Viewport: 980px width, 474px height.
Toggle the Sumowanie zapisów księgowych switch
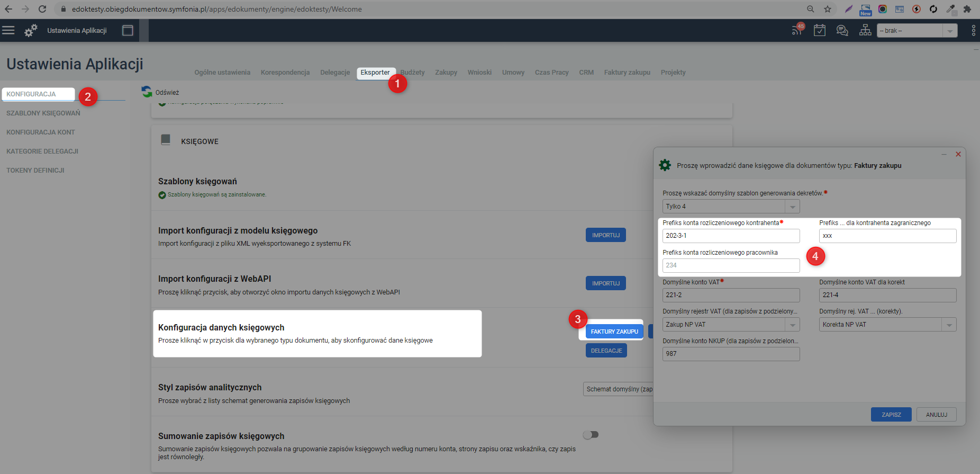pos(591,435)
